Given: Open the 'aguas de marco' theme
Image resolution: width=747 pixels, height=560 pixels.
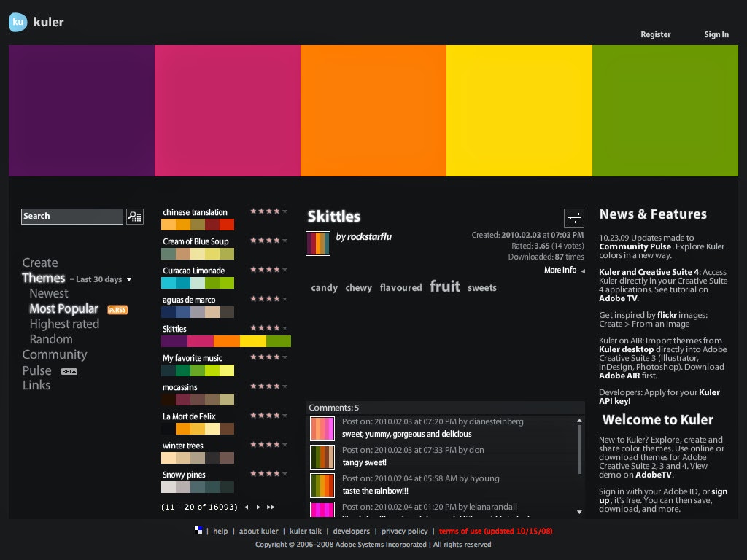Looking at the screenshot, I should [189, 300].
